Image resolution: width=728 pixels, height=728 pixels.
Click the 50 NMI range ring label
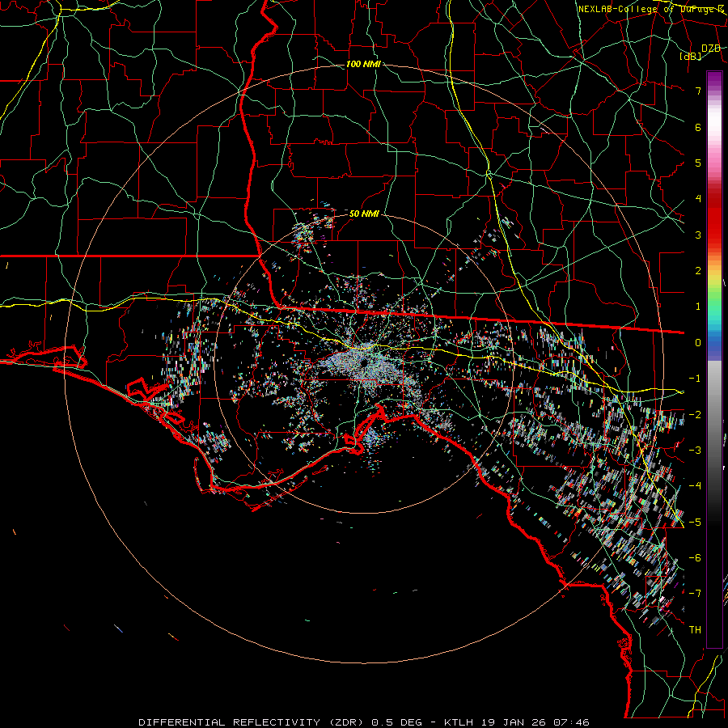364,214
